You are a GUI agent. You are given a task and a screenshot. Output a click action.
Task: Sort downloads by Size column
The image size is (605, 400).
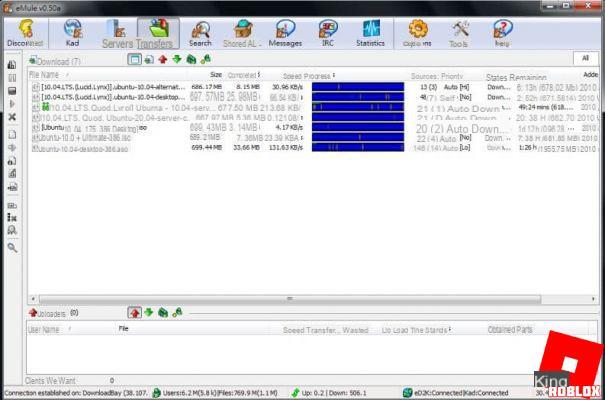click(x=216, y=74)
